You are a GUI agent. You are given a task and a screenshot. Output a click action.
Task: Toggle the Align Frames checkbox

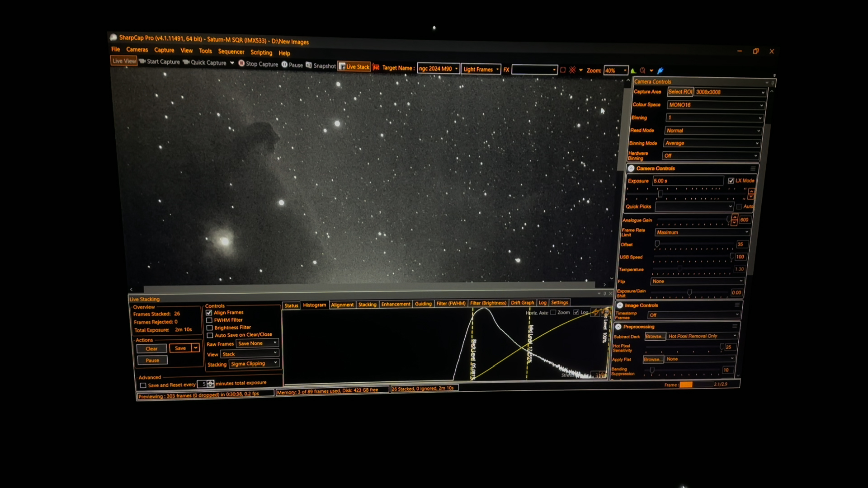[209, 313]
